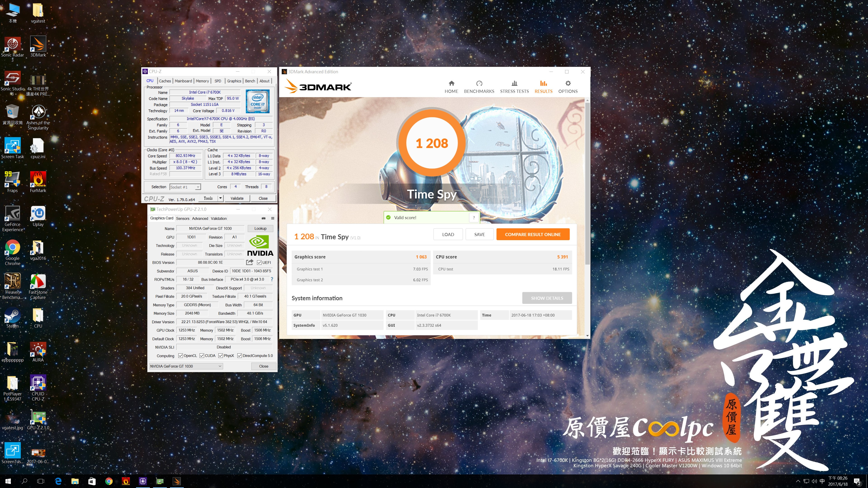Click the 3DMark vertical scrollbar
This screenshot has height=488, width=868.
[587, 183]
